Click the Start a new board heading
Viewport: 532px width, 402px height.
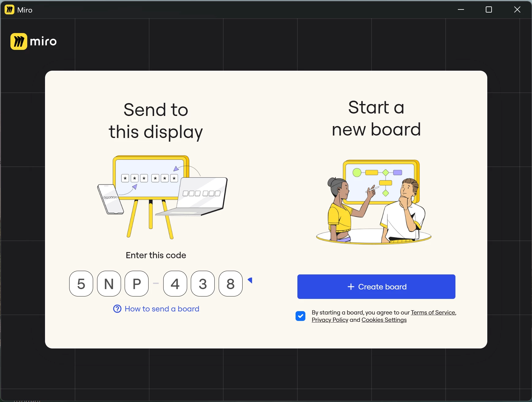pos(376,118)
